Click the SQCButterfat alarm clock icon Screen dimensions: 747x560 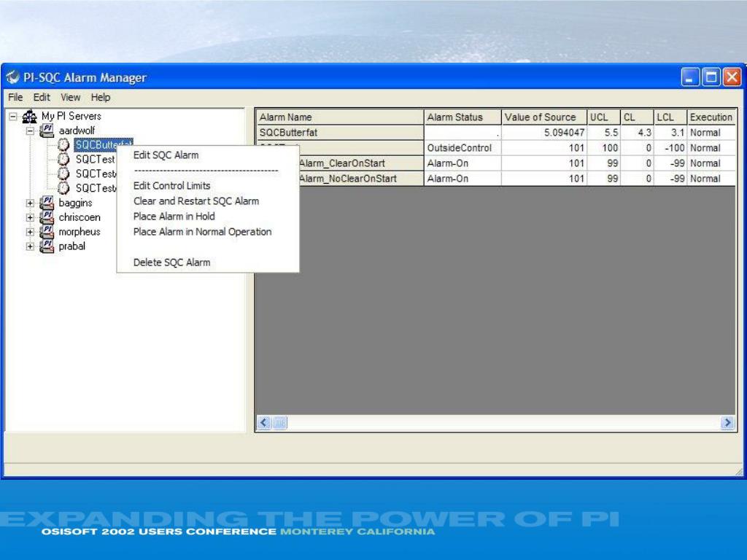(63, 145)
